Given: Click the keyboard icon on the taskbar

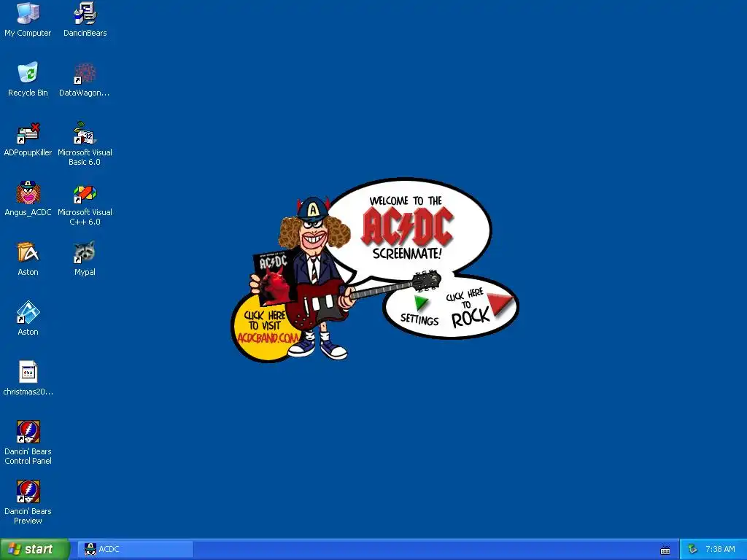Looking at the screenshot, I should [x=665, y=550].
